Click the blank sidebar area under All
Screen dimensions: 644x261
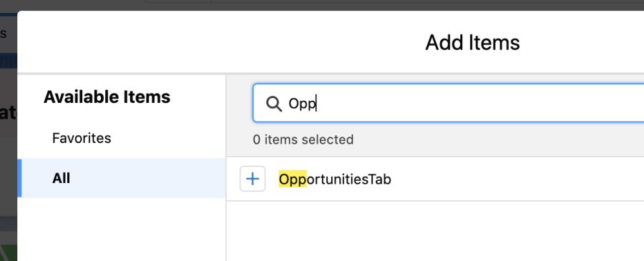(x=122, y=230)
